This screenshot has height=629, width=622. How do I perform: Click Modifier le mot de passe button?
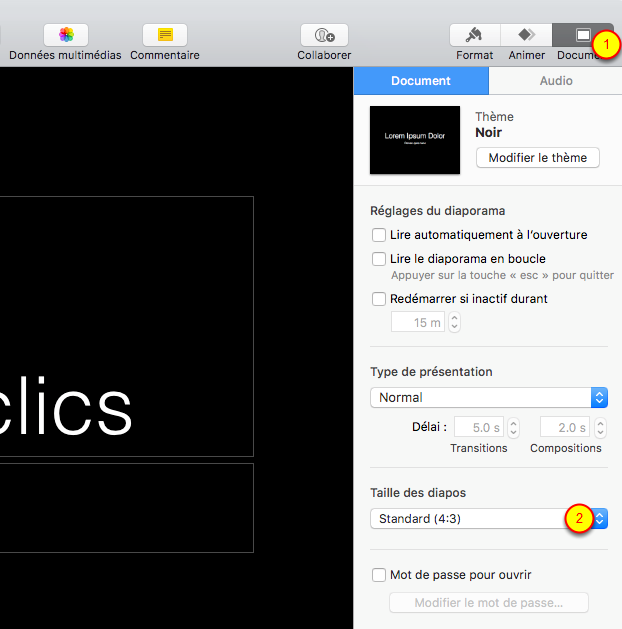click(488, 603)
